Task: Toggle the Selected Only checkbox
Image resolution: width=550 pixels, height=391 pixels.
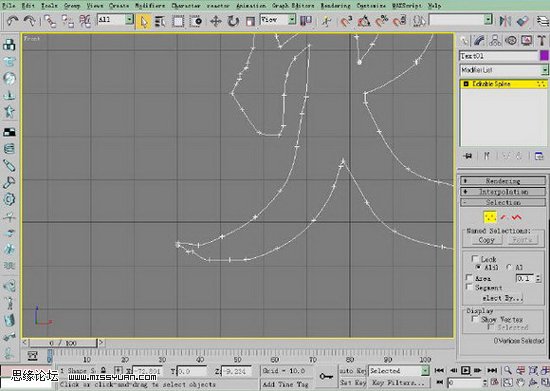Action: (x=490, y=327)
